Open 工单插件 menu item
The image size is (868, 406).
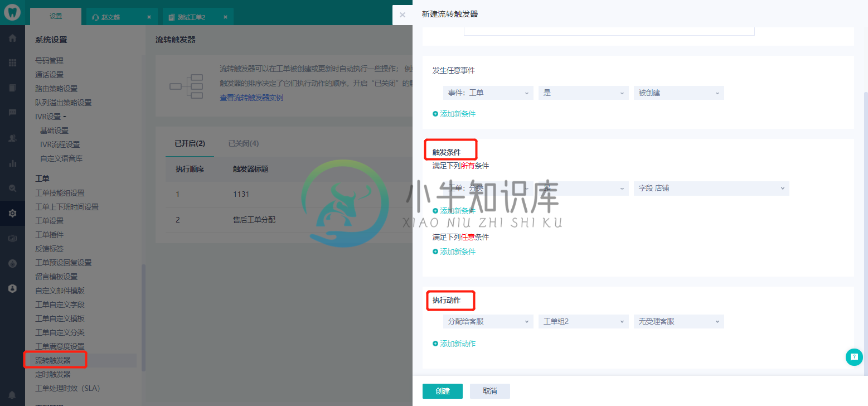click(49, 235)
